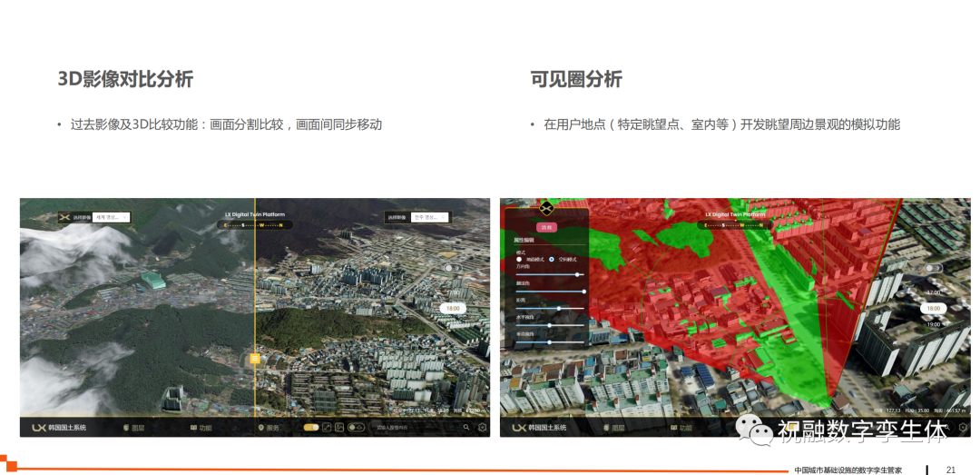980x475 pixels.
Task: Open settings gear in left viewer toolbar
Action: click(x=482, y=427)
